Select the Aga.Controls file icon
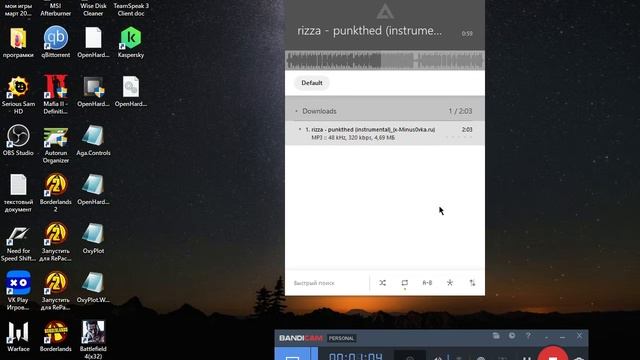This screenshot has width=640, height=360. [x=93, y=140]
